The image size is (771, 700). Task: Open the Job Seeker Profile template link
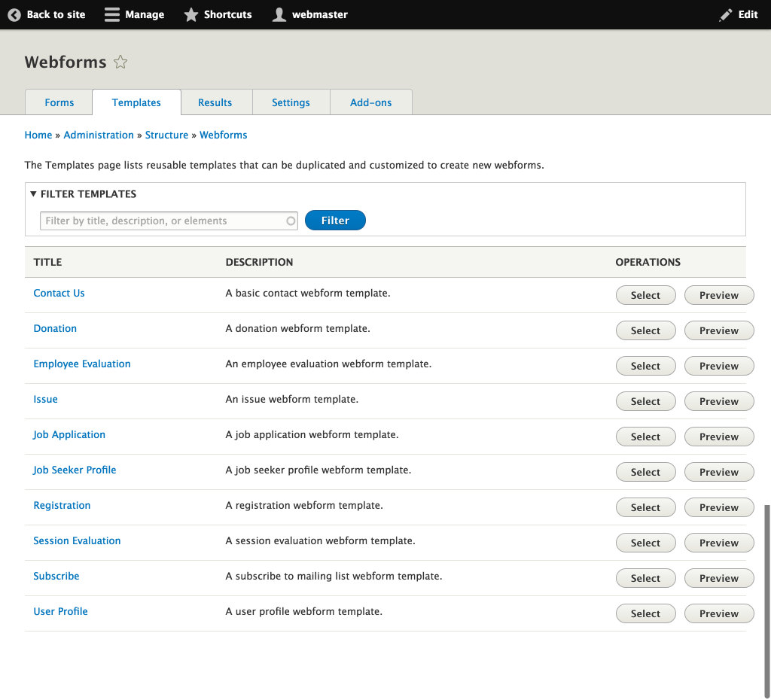coord(75,470)
